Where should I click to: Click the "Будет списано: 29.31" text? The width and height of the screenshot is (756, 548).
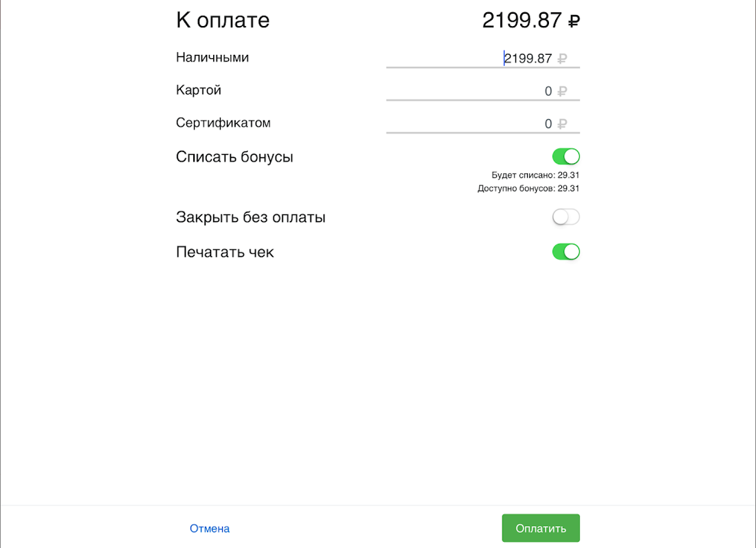coord(535,175)
